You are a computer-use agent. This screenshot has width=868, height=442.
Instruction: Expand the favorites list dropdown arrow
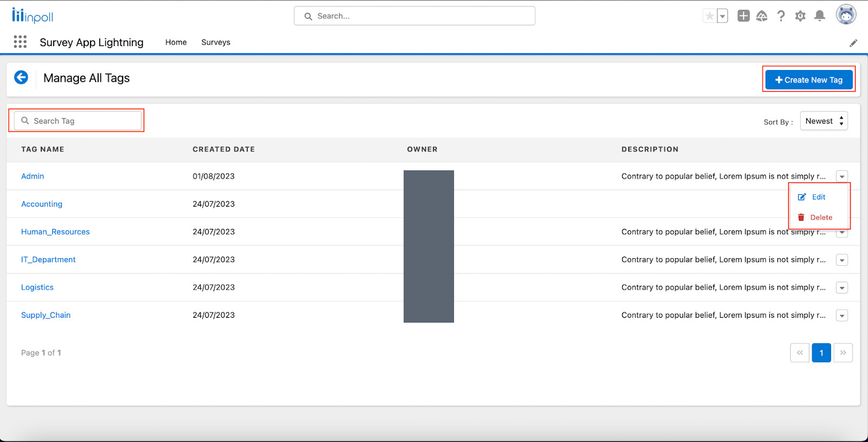[x=723, y=16]
